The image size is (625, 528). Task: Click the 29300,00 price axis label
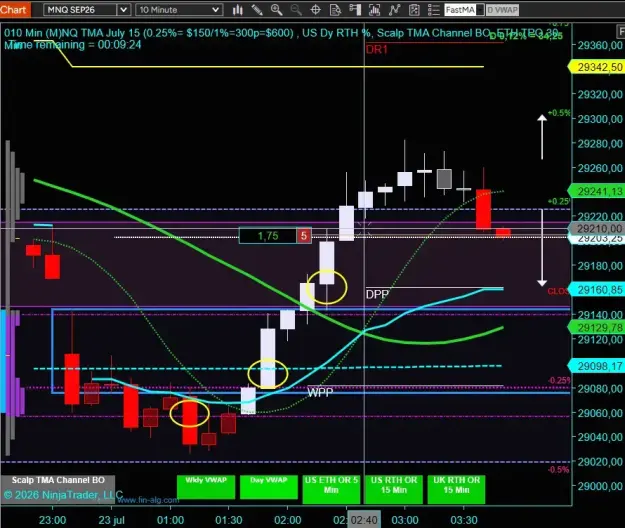(x=599, y=119)
